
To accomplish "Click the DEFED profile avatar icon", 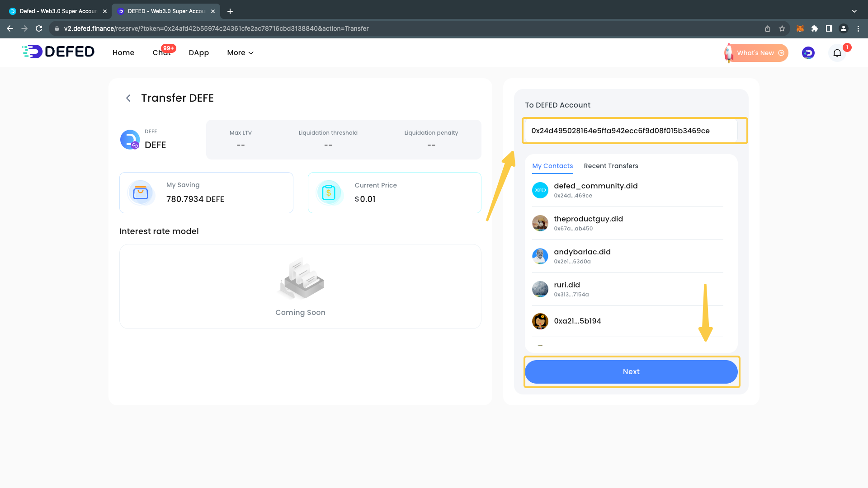I will pyautogui.click(x=808, y=53).
